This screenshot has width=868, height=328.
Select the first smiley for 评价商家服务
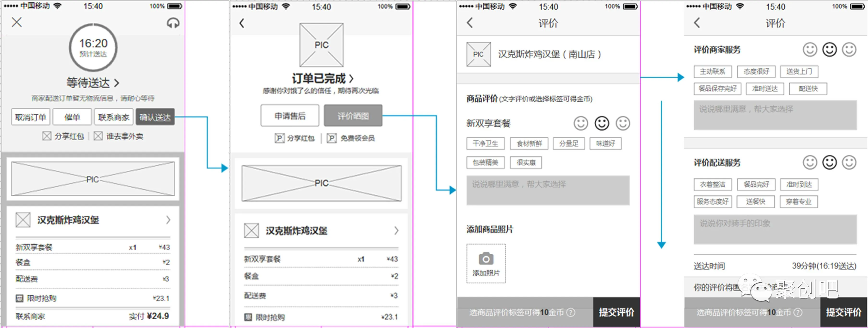(x=810, y=50)
